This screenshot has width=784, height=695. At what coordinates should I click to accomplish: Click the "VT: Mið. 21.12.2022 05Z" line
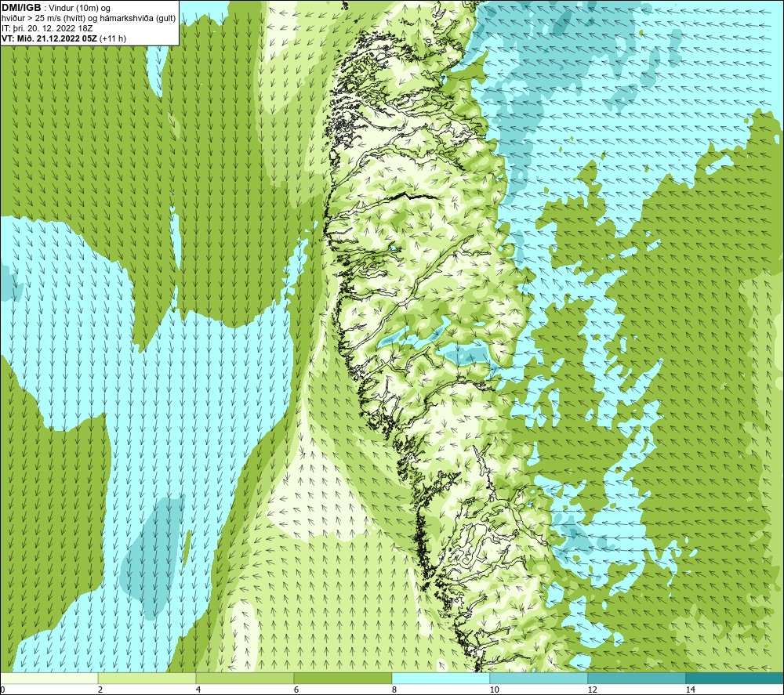click(x=49, y=38)
